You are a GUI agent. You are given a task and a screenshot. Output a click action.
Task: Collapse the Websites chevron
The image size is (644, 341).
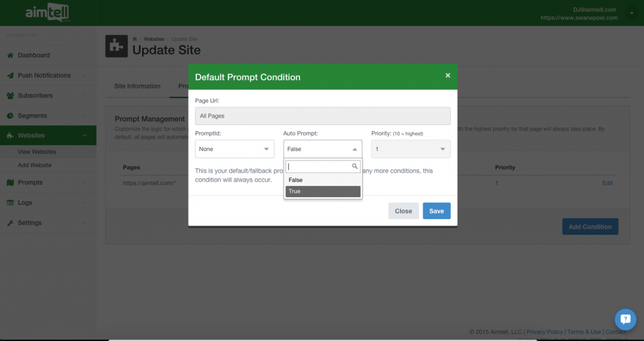click(84, 136)
